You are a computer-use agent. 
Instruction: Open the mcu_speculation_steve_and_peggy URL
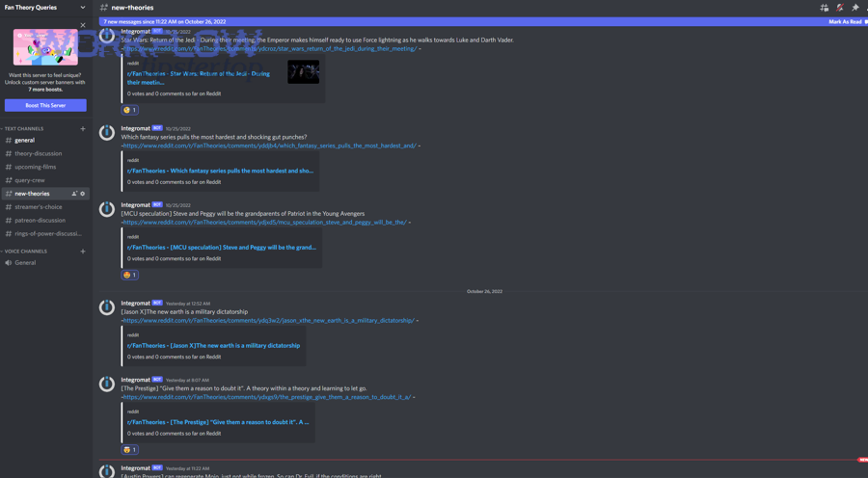[265, 223]
